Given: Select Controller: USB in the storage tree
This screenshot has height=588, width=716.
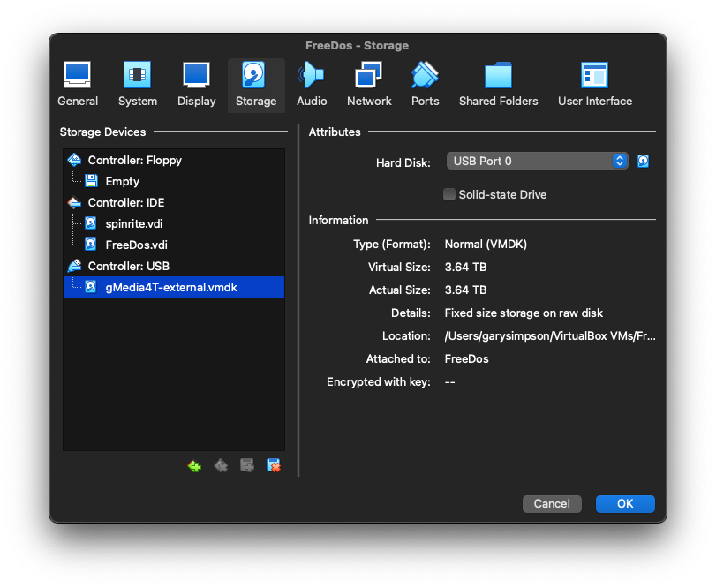Looking at the screenshot, I should click(x=128, y=266).
